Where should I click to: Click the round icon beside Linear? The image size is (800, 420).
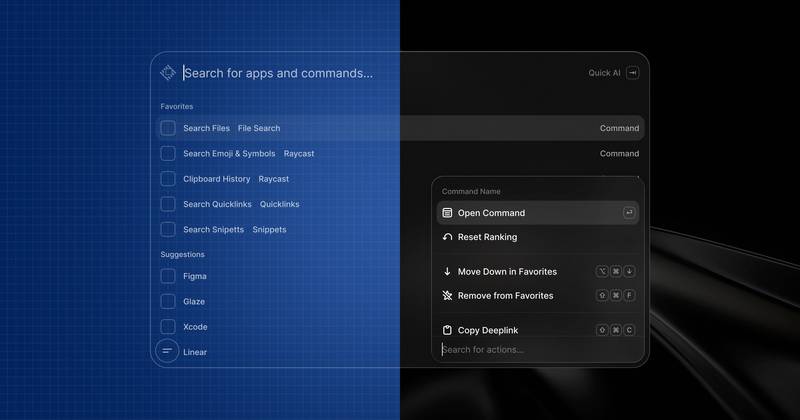tap(167, 351)
